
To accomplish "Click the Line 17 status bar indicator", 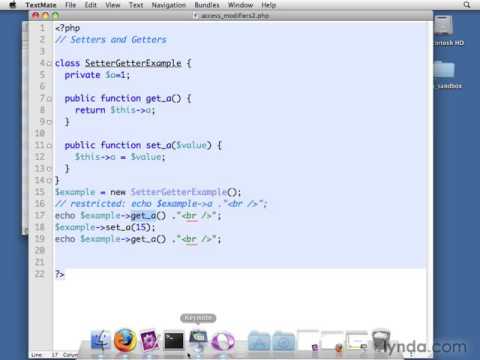I will 44,355.
